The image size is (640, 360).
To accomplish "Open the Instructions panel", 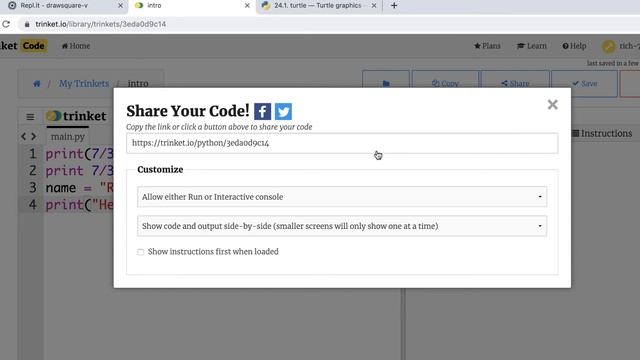I will (602, 133).
